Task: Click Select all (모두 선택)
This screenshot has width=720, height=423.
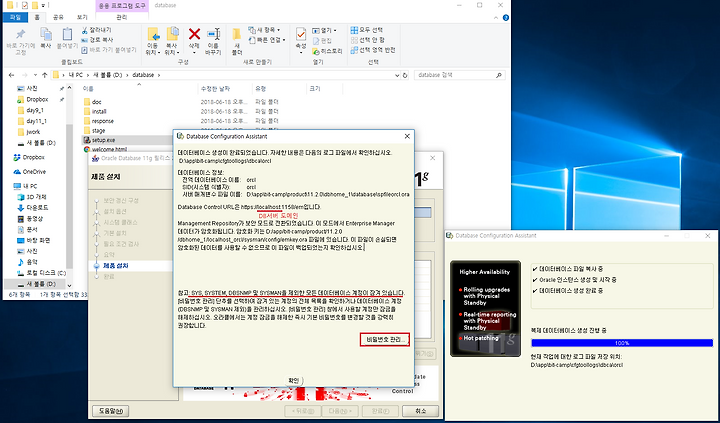Action: coord(366,30)
